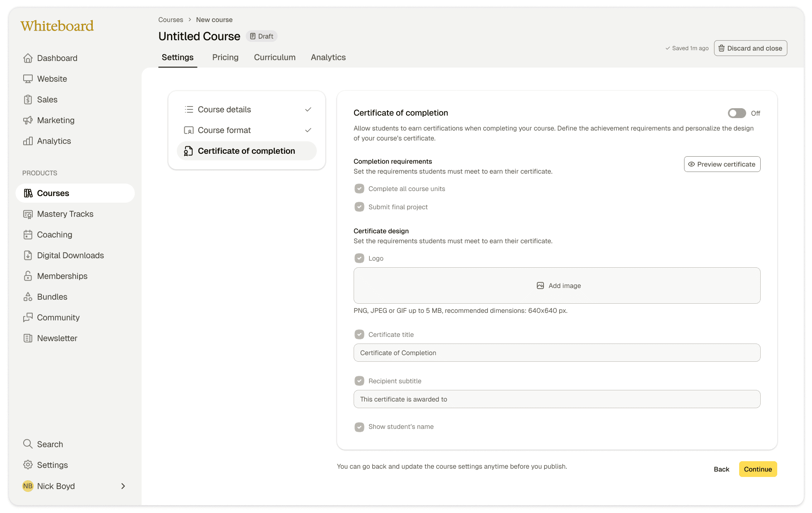Switch to the Curriculum tab
This screenshot has height=513, width=812.
(275, 57)
